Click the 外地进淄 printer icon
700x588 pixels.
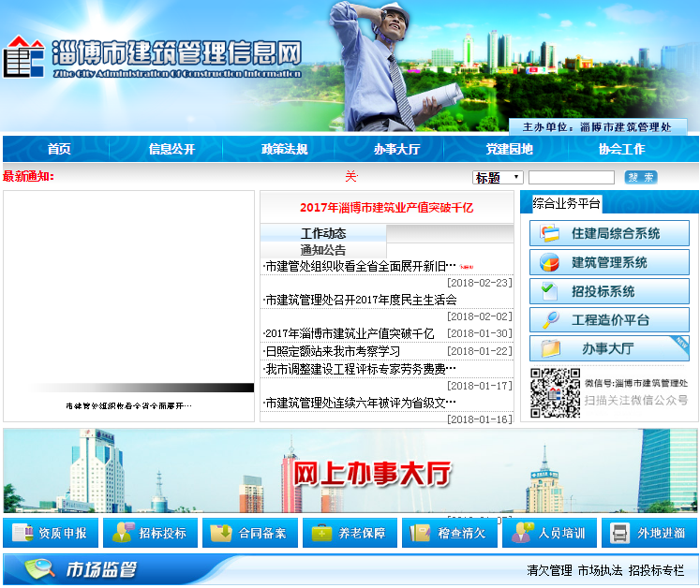coord(619,533)
